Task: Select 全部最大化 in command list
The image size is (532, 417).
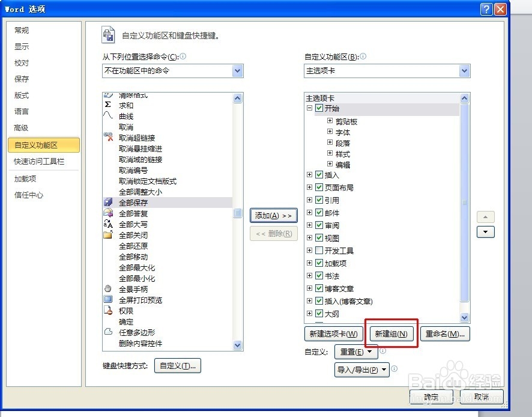Action: coord(137,267)
